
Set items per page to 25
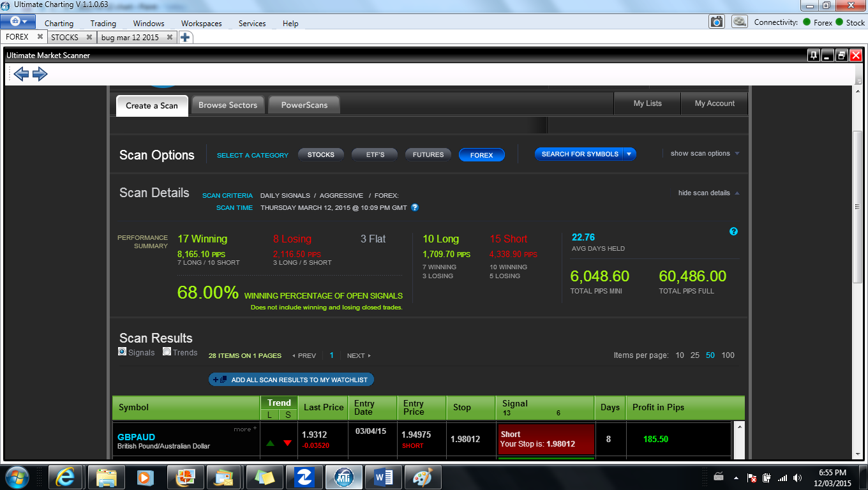pos(695,355)
